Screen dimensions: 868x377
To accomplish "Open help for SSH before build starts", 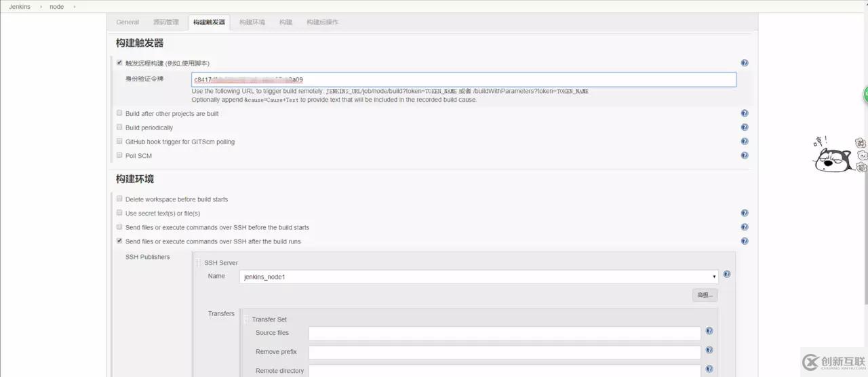I will [x=745, y=227].
